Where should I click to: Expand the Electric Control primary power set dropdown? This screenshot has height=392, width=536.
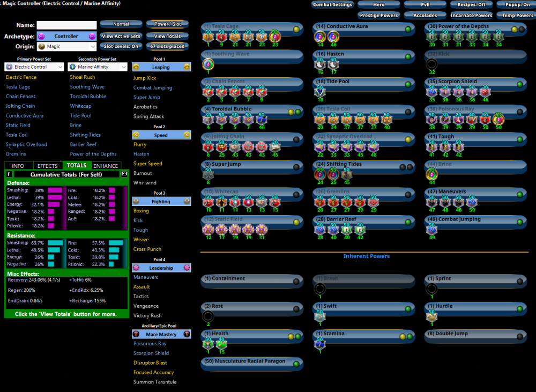[34, 67]
